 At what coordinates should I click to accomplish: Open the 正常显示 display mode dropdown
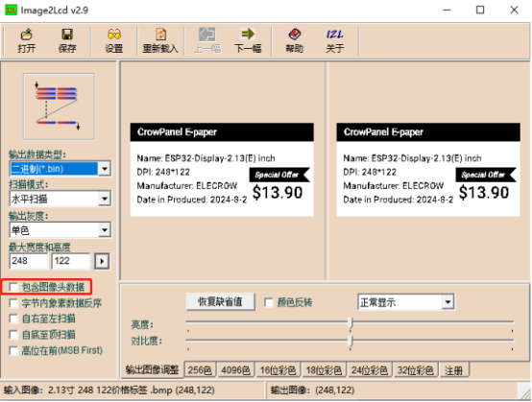[x=447, y=302]
